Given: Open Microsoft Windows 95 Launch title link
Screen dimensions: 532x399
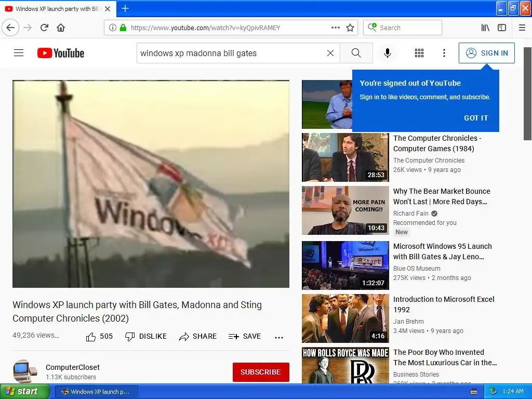Looking at the screenshot, I should click(443, 251).
